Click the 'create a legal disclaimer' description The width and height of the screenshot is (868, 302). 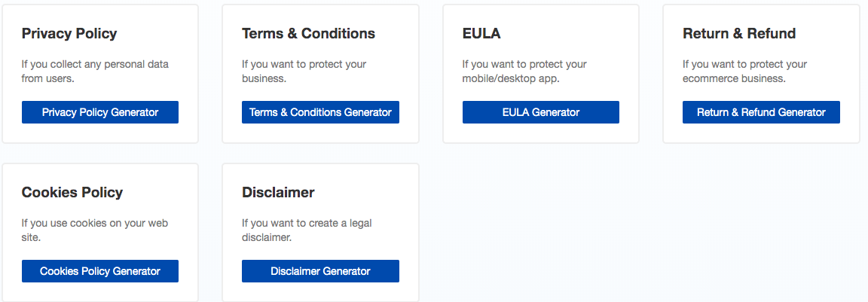307,230
